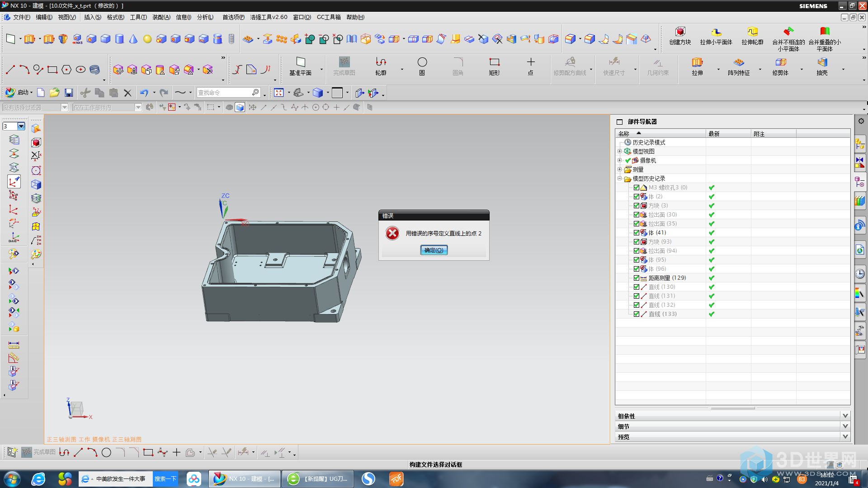Toggle checkbox for 方块 (3) feature

click(x=637, y=206)
